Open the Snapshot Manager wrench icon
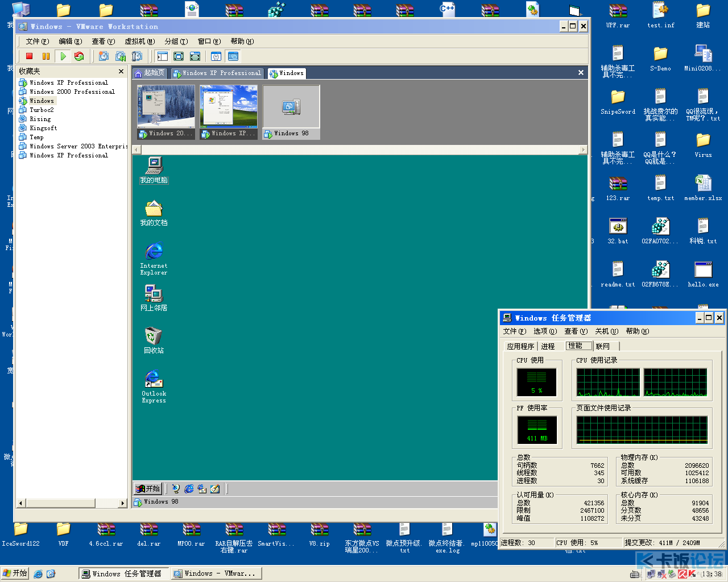 pyautogui.click(x=137, y=56)
